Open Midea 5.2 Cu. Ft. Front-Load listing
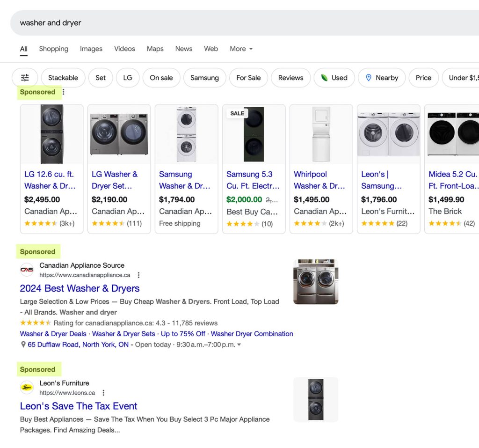 click(454, 180)
